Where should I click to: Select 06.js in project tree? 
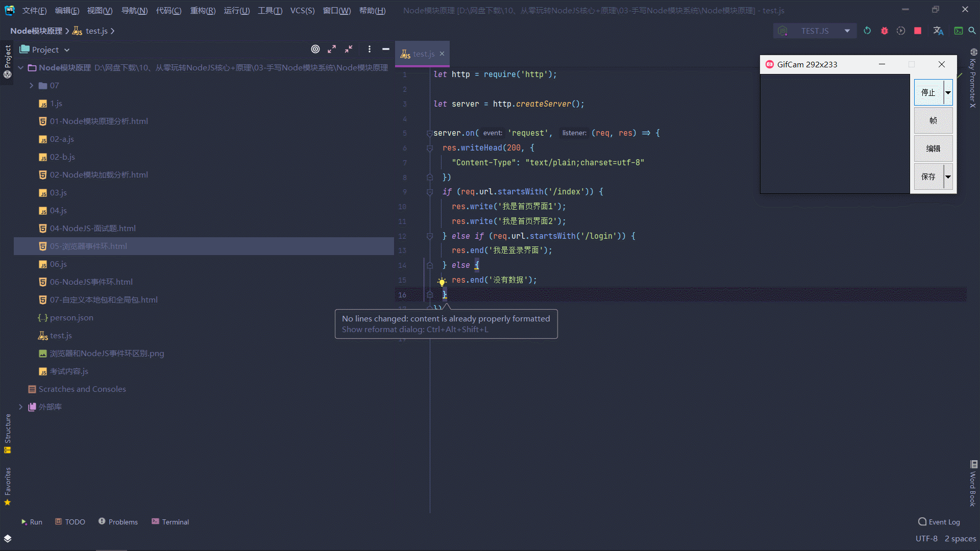tap(58, 264)
